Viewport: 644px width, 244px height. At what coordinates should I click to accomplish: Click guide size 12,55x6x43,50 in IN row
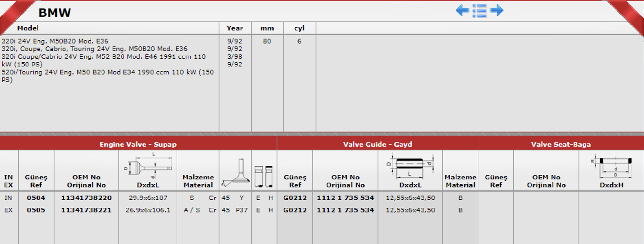coord(410,198)
